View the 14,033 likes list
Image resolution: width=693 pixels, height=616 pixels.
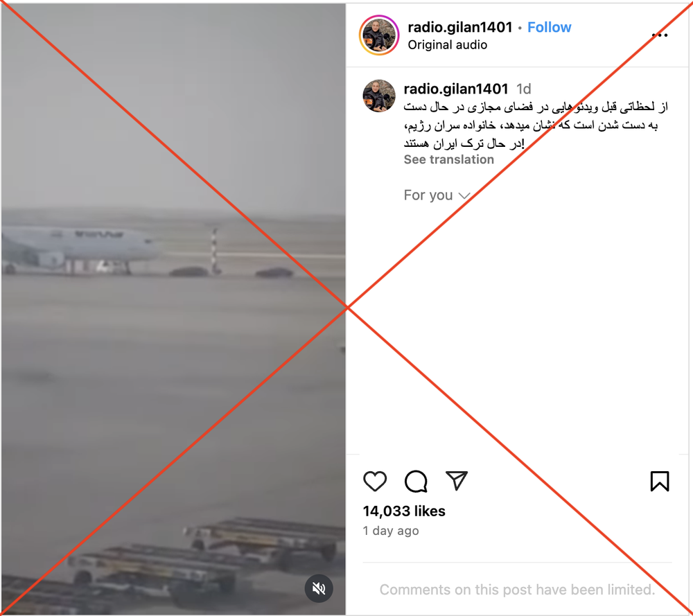(404, 511)
